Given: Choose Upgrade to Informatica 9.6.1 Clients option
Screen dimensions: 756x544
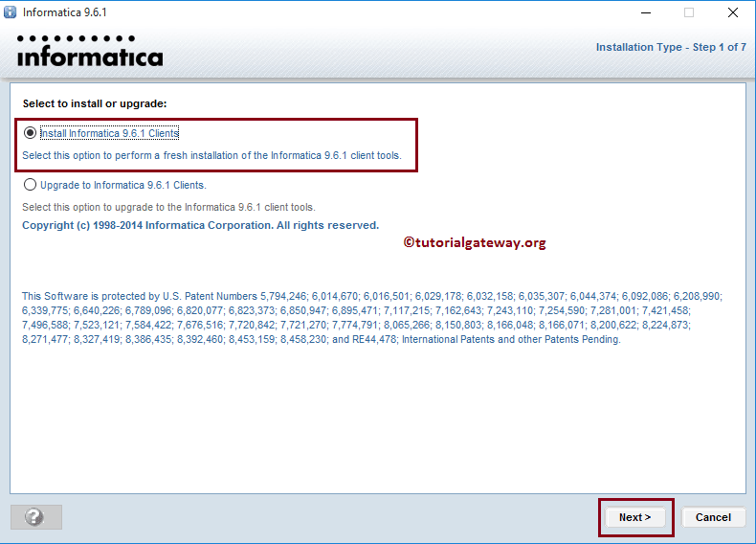Looking at the screenshot, I should (x=30, y=185).
